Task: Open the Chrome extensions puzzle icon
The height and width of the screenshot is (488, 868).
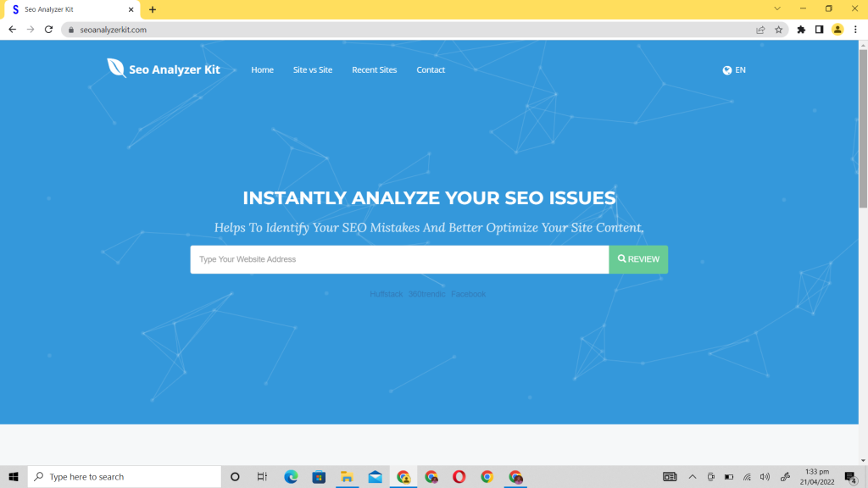Action: [801, 30]
